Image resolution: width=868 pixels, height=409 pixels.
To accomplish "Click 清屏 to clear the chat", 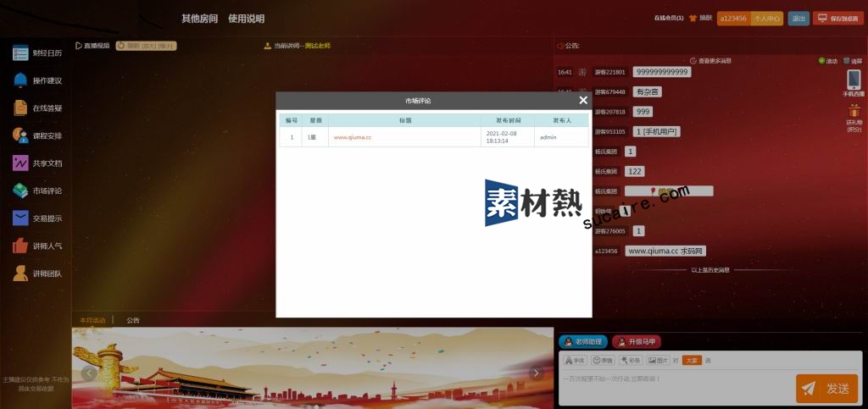I will tap(853, 61).
